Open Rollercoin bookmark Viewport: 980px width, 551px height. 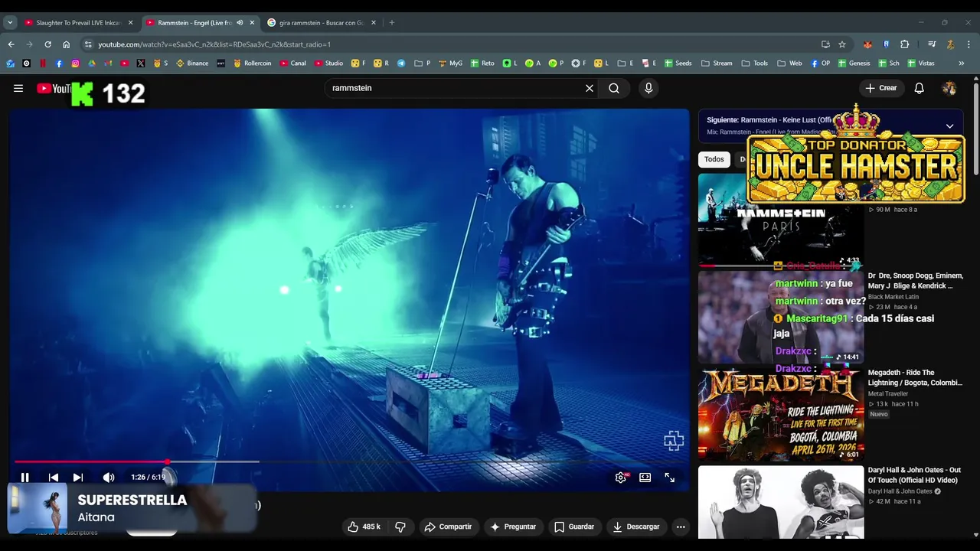252,64
